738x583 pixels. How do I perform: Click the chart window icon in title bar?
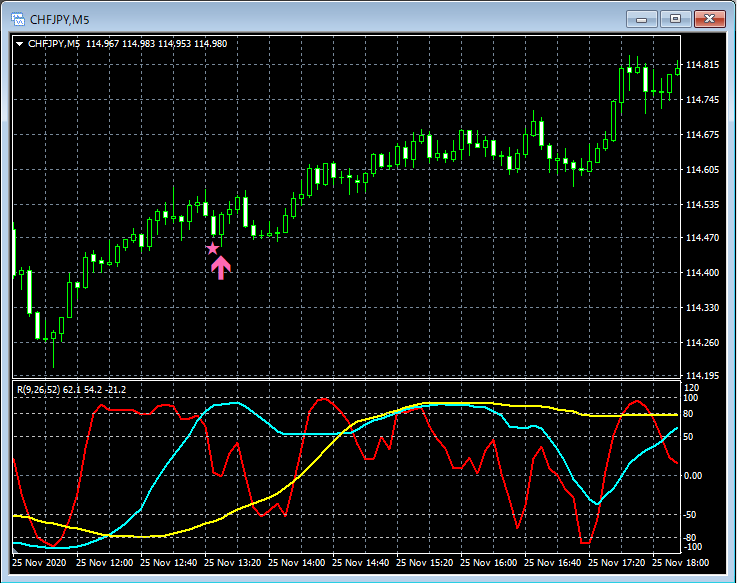16,18
